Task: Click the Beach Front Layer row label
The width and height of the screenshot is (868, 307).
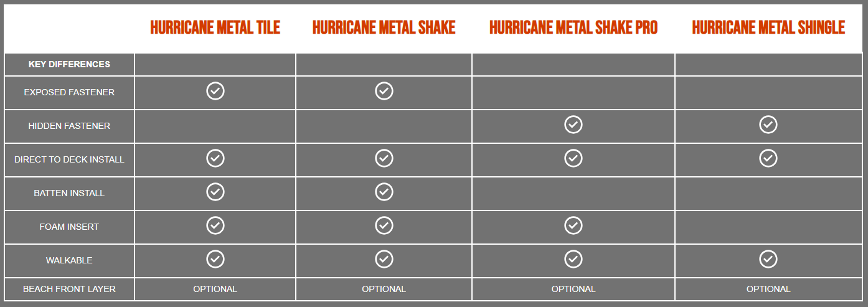Action: coord(69,289)
